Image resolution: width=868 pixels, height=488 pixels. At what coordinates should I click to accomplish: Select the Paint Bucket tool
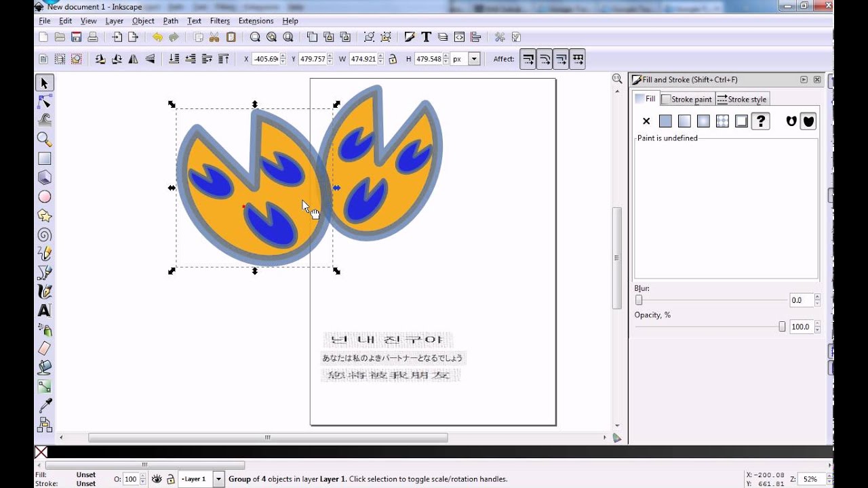pyautogui.click(x=45, y=367)
